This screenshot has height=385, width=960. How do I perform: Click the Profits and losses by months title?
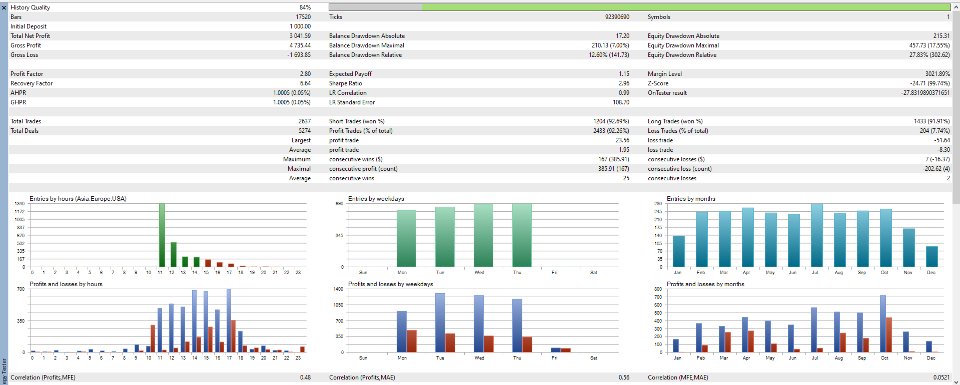(x=704, y=285)
